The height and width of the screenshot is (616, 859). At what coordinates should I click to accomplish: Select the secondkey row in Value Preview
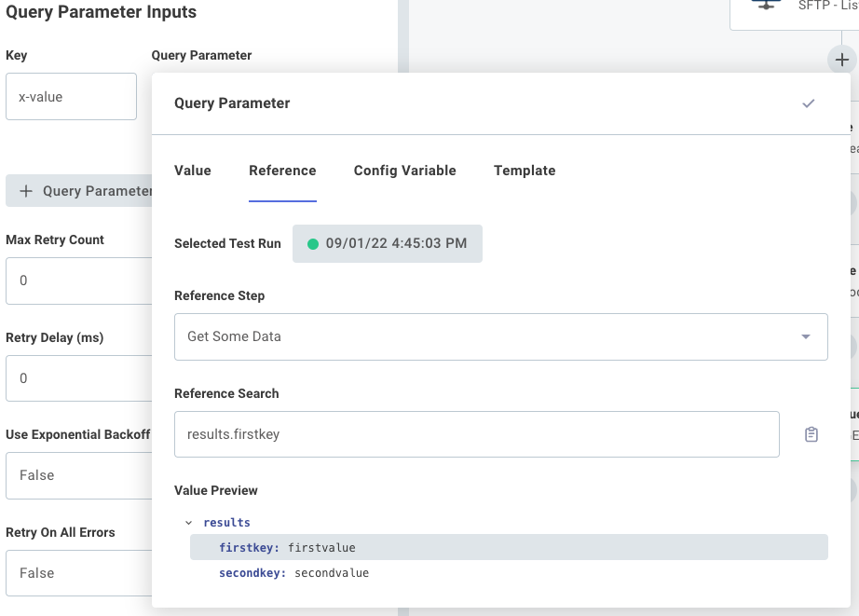click(509, 573)
